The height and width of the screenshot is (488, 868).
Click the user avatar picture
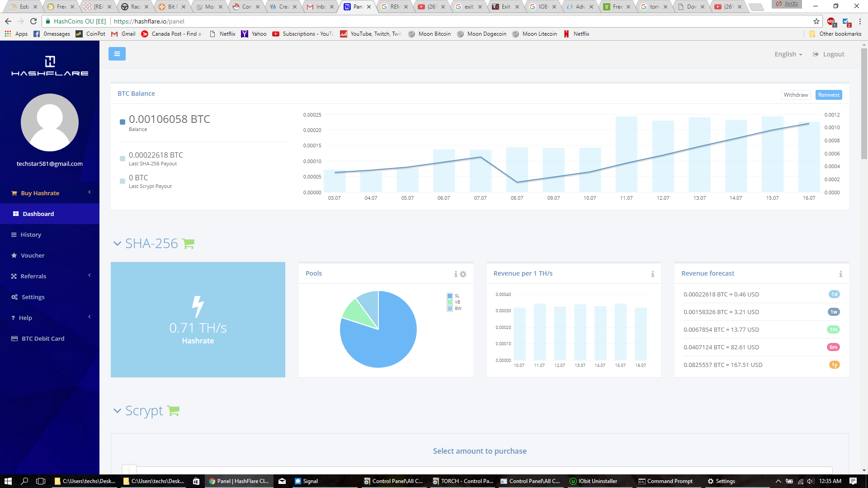(50, 122)
